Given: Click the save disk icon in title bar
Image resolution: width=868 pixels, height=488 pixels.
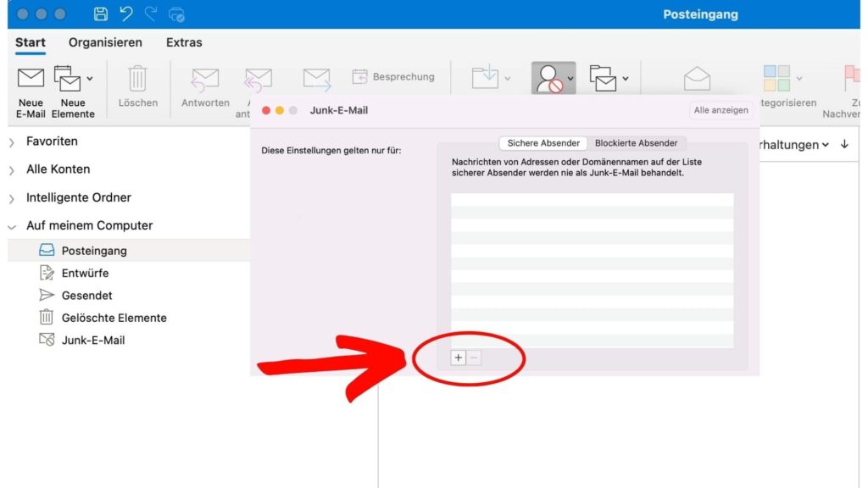Looking at the screenshot, I should (x=101, y=14).
